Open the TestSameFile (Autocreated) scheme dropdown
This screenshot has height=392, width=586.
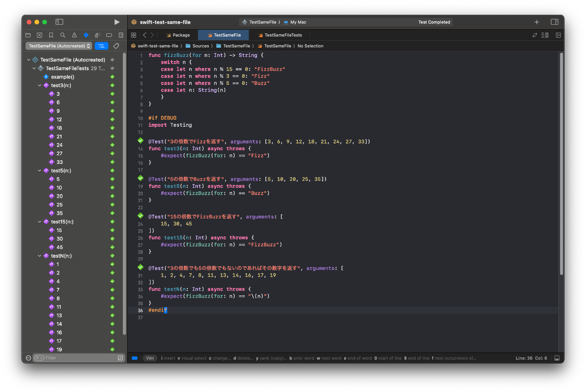click(x=58, y=46)
